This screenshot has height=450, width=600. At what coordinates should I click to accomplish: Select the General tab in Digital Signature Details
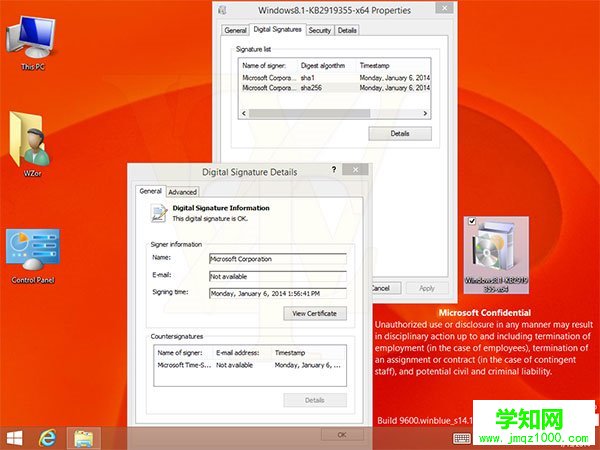pos(150,191)
